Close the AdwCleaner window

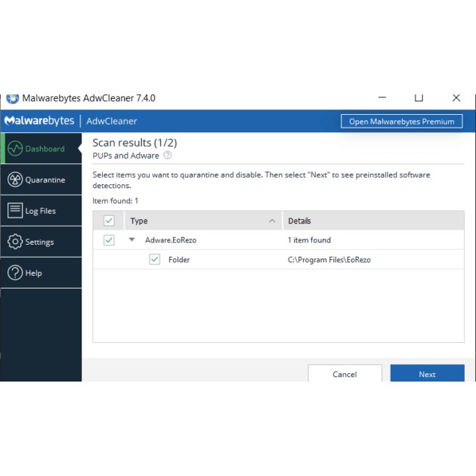pos(456,97)
